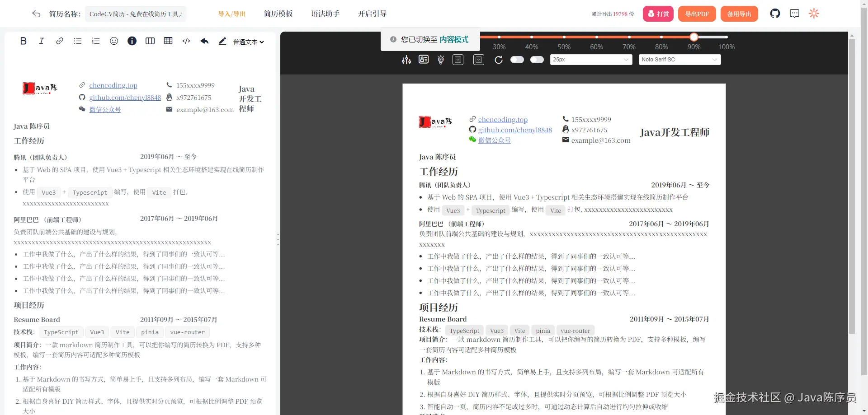Click the Resume Board title in the editor
This screenshot has height=415, width=868.
click(x=37, y=320)
